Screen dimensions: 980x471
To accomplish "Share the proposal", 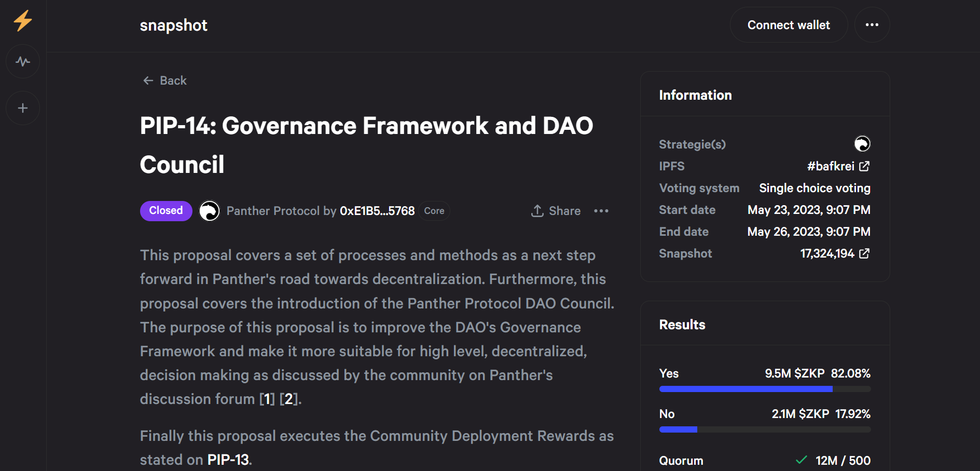I will tap(556, 211).
